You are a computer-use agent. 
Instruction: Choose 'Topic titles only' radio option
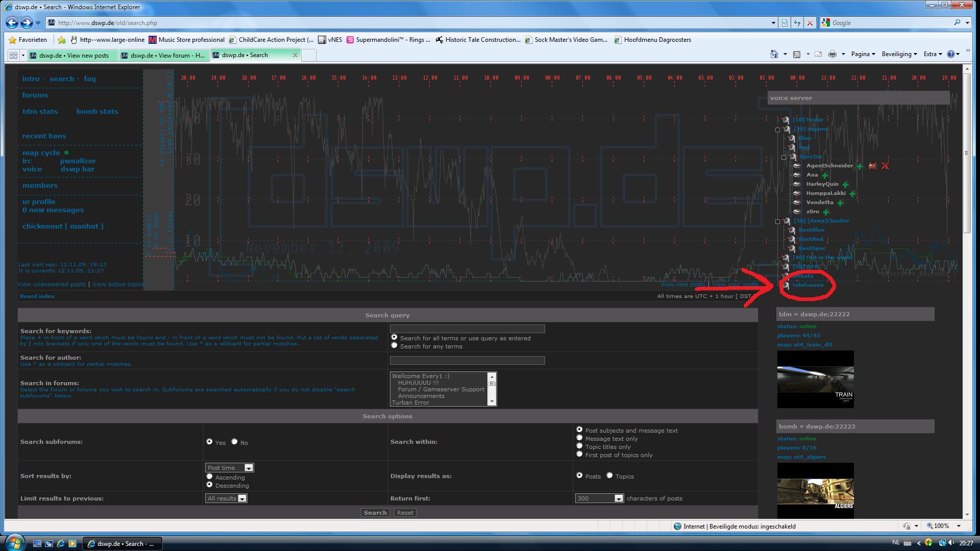click(x=579, y=446)
